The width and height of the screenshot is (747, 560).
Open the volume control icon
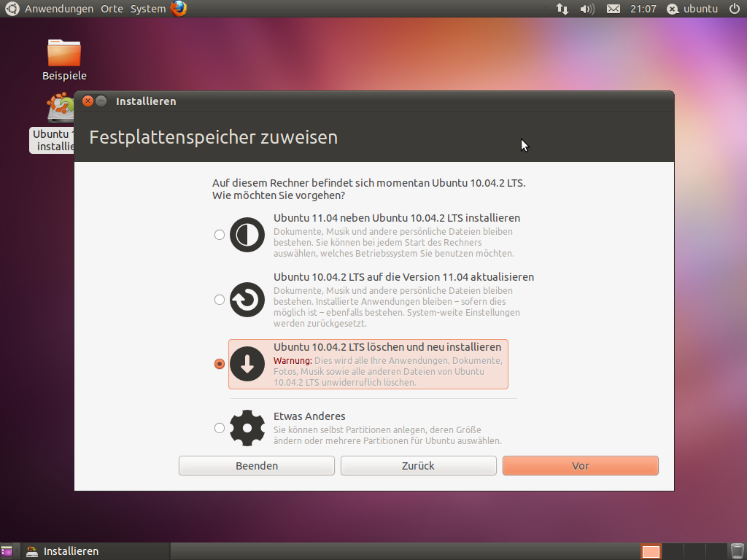click(x=586, y=9)
